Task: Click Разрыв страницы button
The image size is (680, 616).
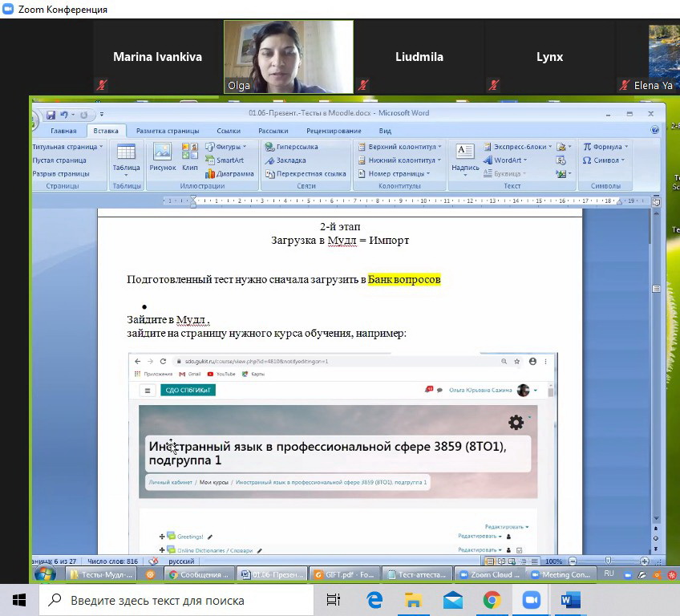Action: click(x=61, y=173)
